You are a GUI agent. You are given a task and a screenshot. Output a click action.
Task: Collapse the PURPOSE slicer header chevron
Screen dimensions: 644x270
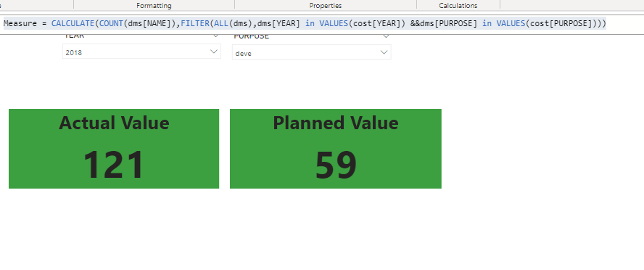coord(385,36)
